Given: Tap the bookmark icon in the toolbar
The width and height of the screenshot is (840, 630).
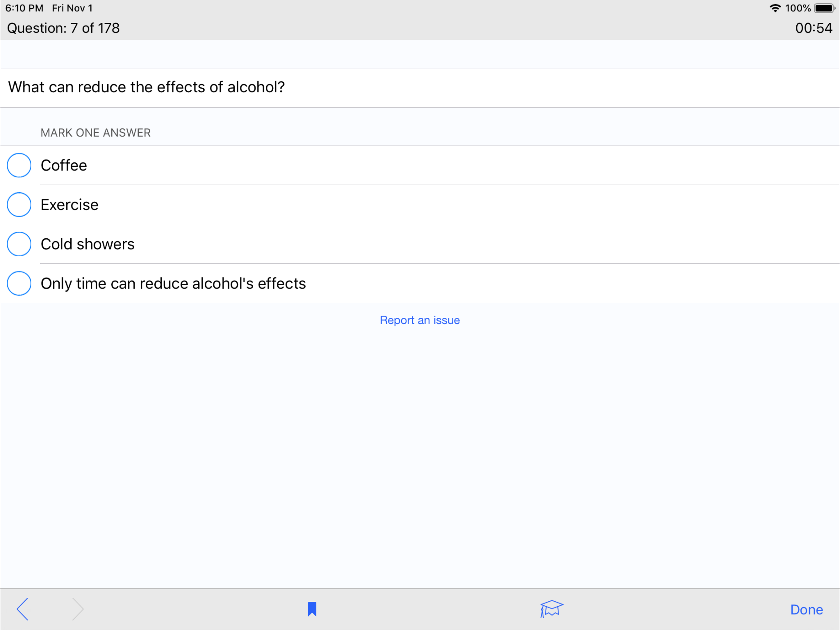Looking at the screenshot, I should pos(312,609).
